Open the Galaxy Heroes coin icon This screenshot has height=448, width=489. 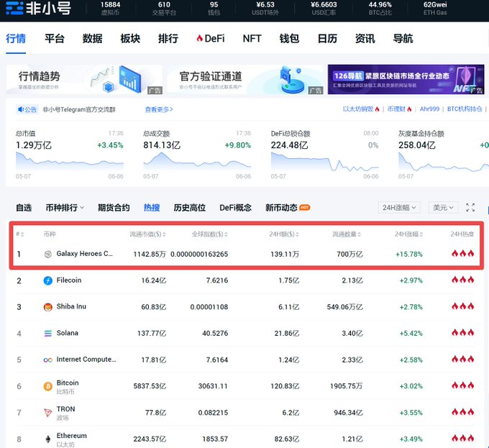[47, 255]
